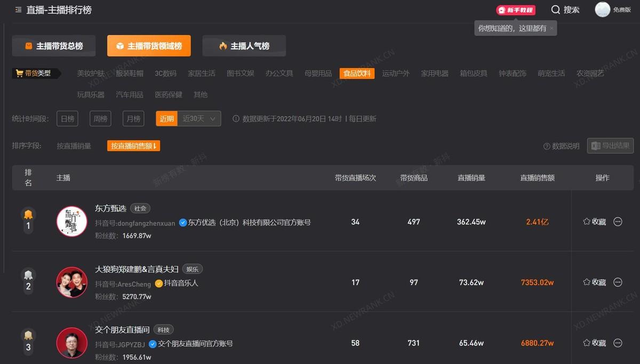Filter by 家居生活 category
Viewport: 640px width, 364px height.
[x=202, y=74]
